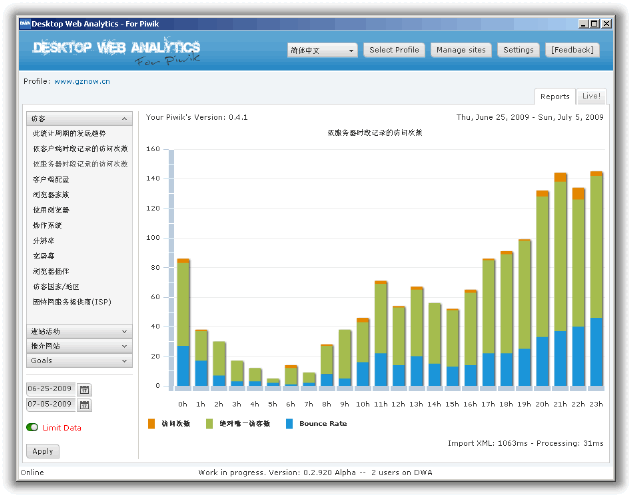632x497 pixels.
Task: Open the 分辨率 resolution report
Action: pyautogui.click(x=44, y=240)
